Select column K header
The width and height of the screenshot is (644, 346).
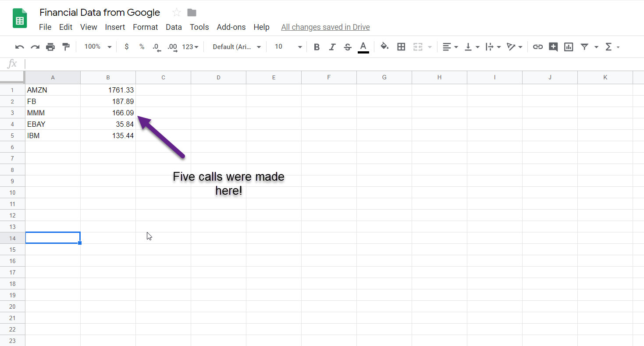605,78
